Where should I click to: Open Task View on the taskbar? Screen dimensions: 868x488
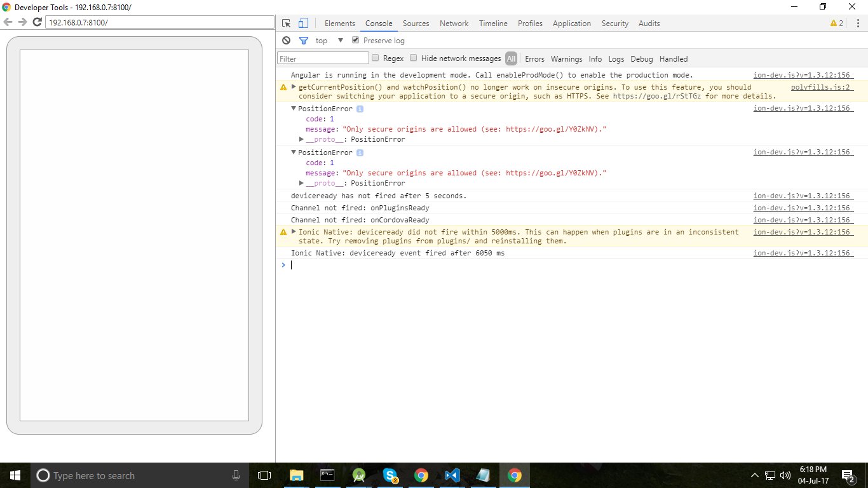[264, 475]
